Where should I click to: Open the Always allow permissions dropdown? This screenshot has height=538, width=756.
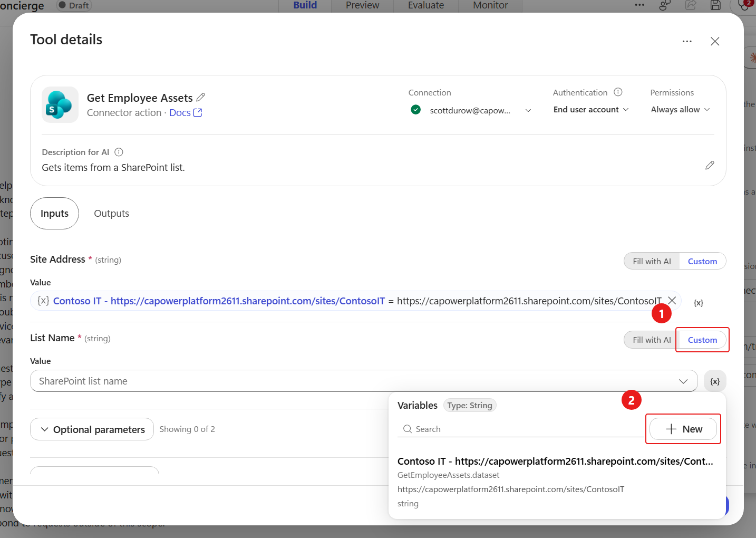click(x=681, y=110)
